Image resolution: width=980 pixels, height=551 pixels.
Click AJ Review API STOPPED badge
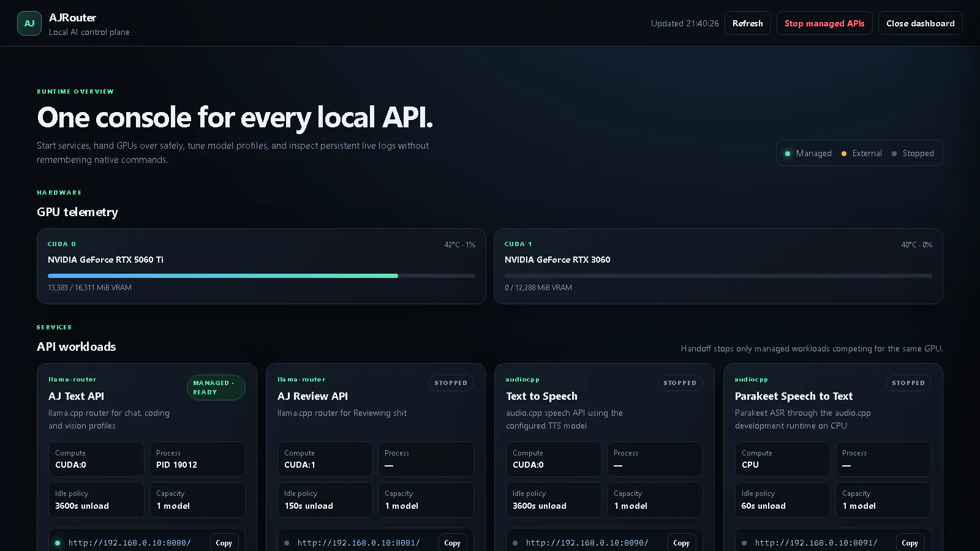click(451, 383)
